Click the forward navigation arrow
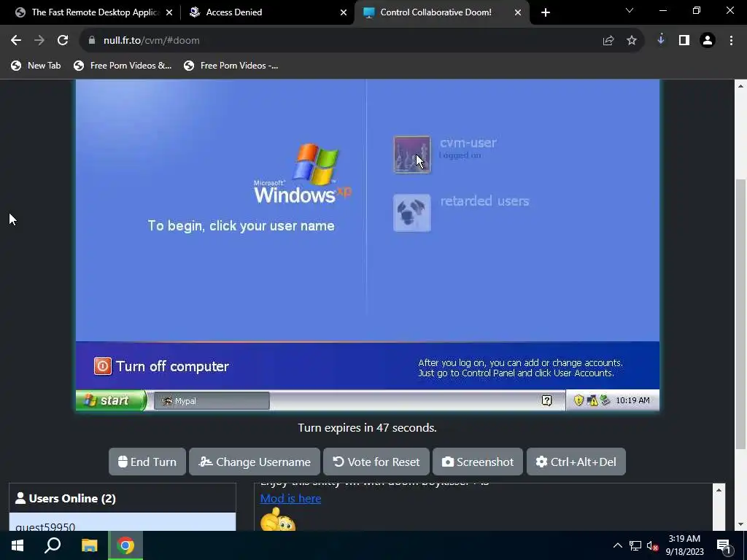The height and width of the screenshot is (560, 747). point(39,41)
